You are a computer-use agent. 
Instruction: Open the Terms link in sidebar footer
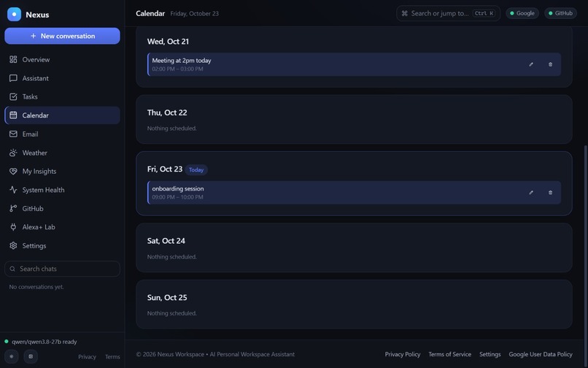tap(112, 357)
